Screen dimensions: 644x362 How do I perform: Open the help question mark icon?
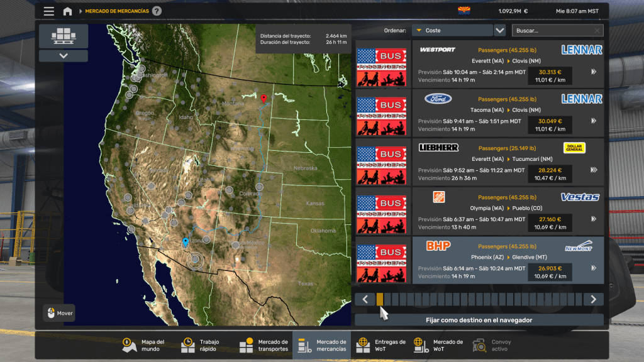157,11
